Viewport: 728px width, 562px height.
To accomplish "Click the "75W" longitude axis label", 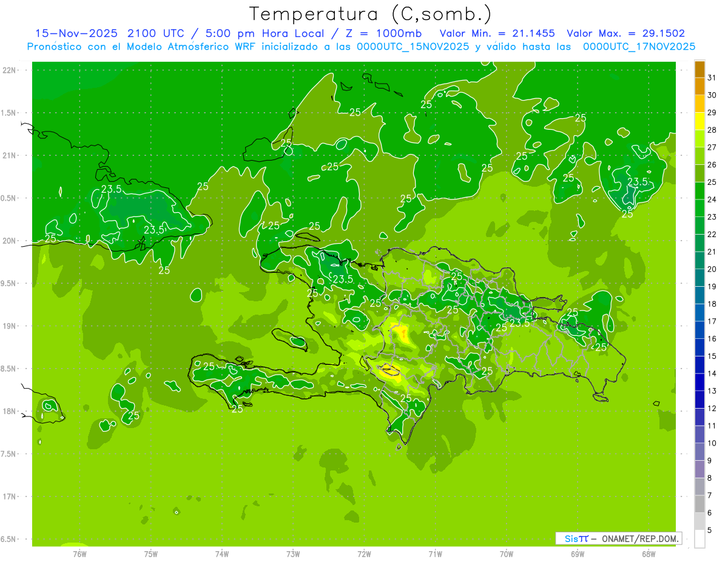I will (151, 554).
